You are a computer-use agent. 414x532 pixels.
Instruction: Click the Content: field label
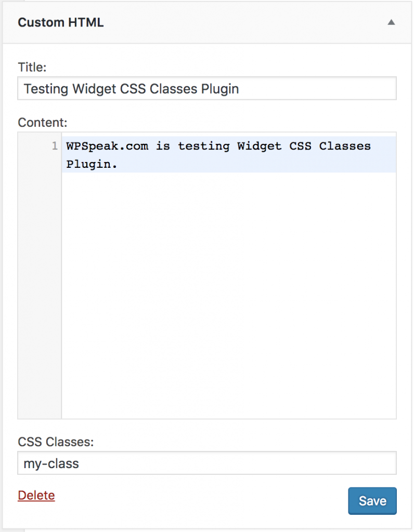[43, 123]
